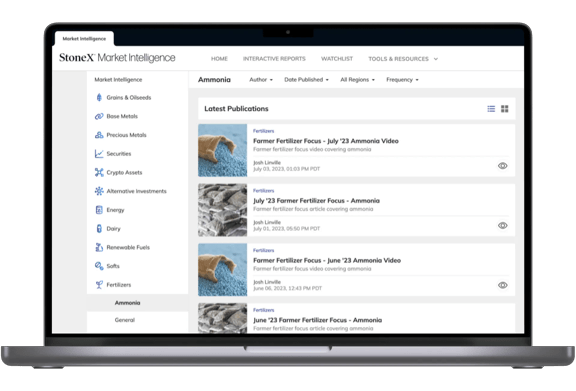576x391 pixels.
Task: Click Fertilizers tag above June '23 Ammonia Video
Action: [x=263, y=250]
